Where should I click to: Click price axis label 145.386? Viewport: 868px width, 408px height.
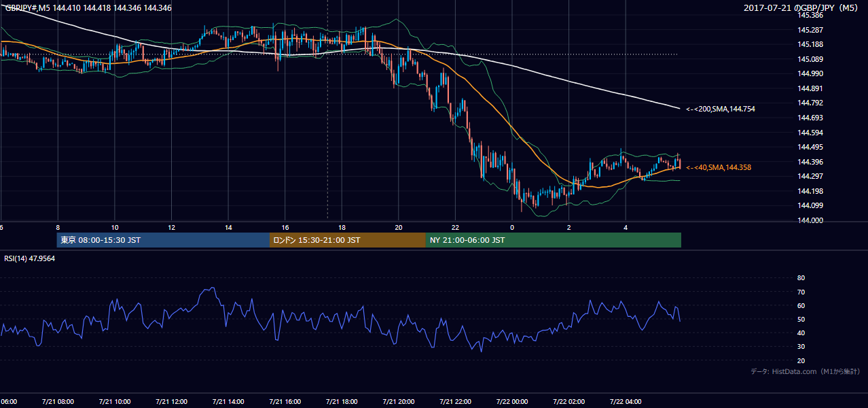[811, 15]
